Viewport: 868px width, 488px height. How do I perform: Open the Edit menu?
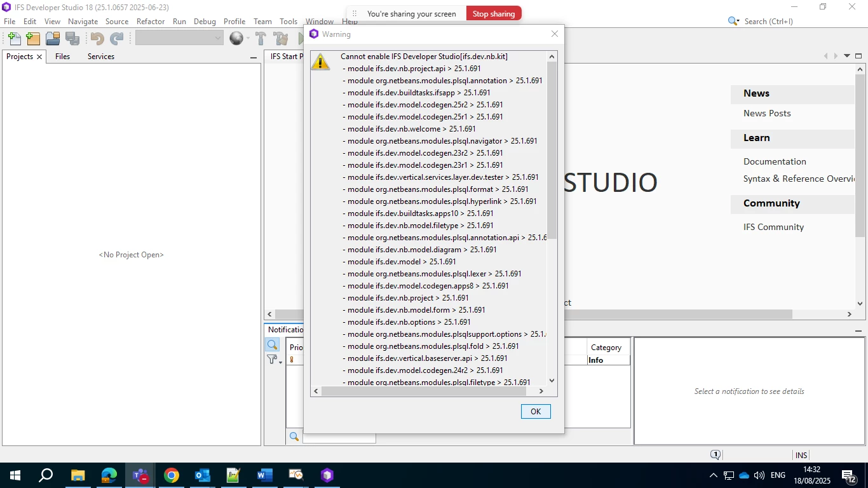(30, 21)
